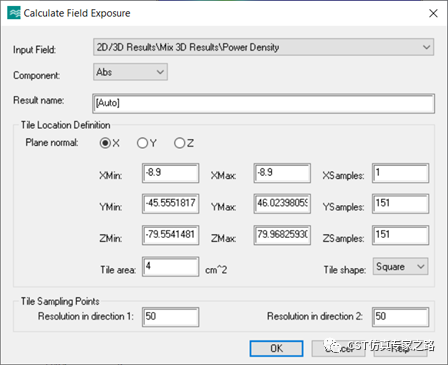Click Resolution in direction 1 field
The height and width of the screenshot is (365, 448).
pyautogui.click(x=170, y=317)
